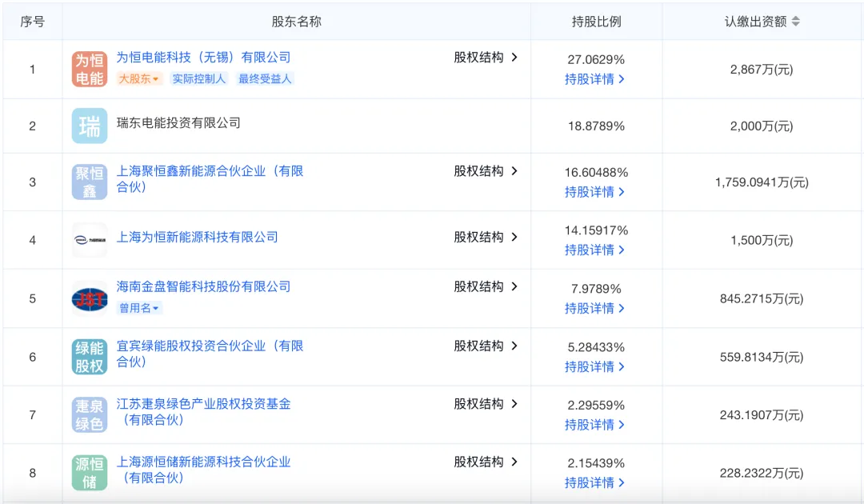Viewport: 864px width, 504px height.
Task: View 持股详情 for the 7.9789% holding
Action: pos(594,309)
